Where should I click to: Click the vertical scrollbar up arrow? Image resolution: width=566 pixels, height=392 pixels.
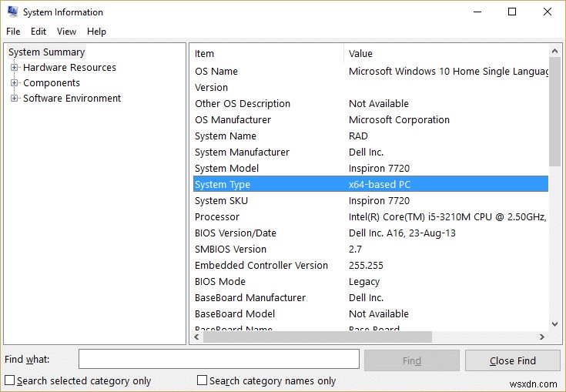(x=554, y=52)
